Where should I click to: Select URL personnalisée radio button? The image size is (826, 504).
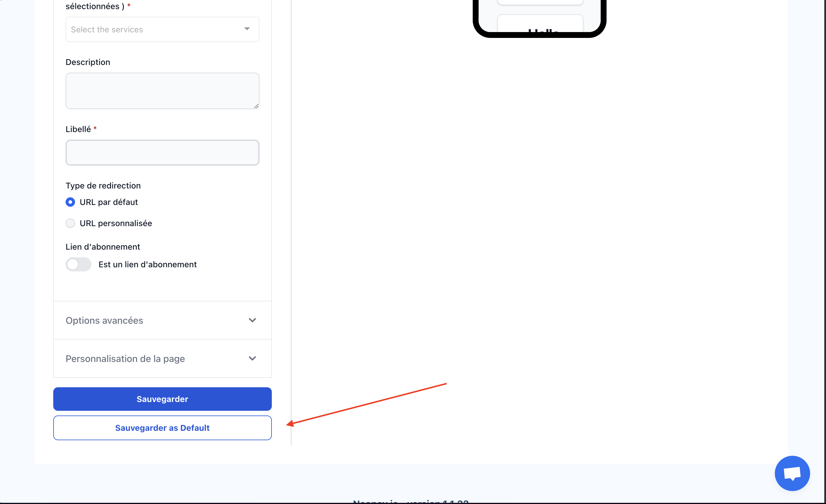click(70, 223)
